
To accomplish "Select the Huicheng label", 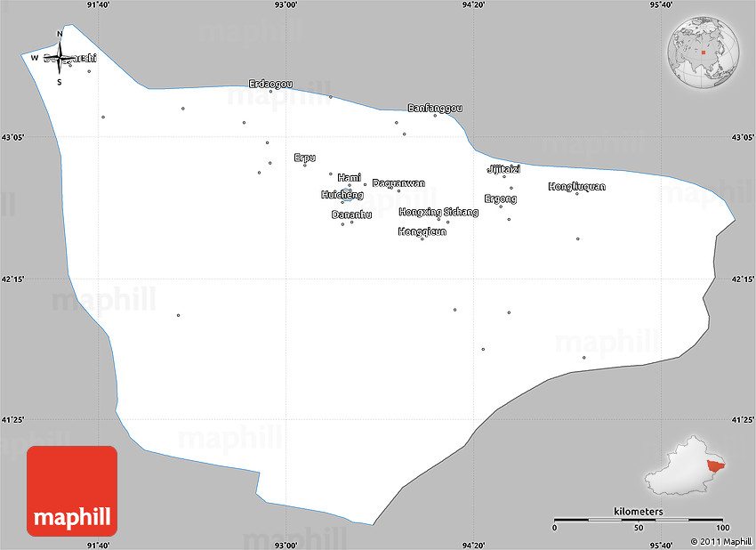I will [x=342, y=195].
